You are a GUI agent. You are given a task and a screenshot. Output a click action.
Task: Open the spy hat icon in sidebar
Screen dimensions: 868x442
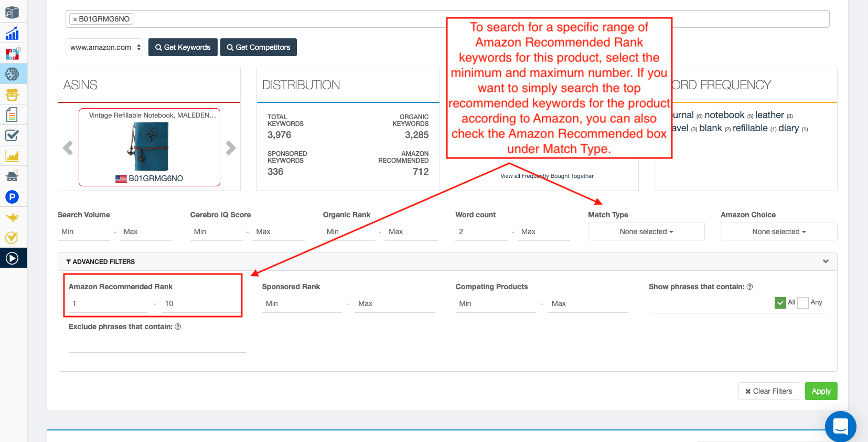pos(12,176)
